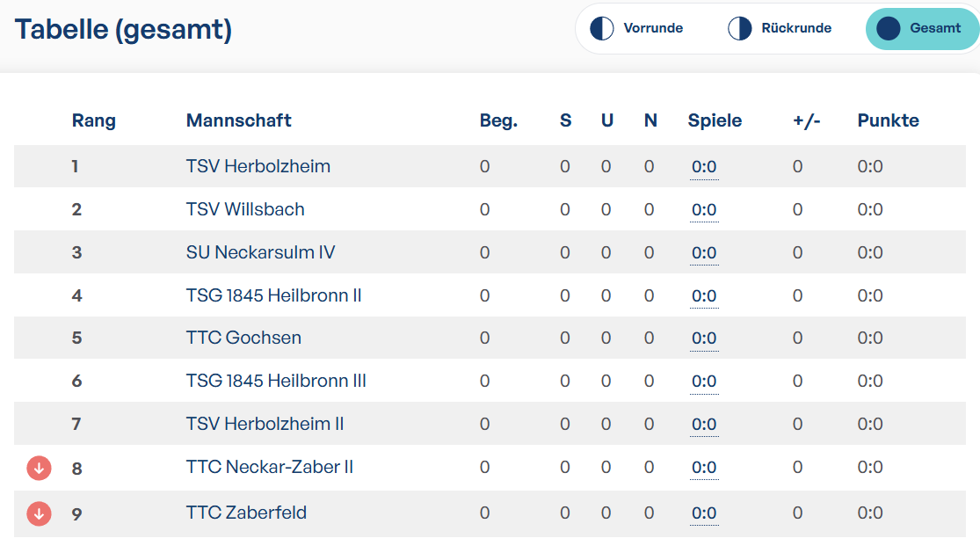The height and width of the screenshot is (553, 980).
Task: Switch table view to Rückrunde
Action: click(x=780, y=29)
